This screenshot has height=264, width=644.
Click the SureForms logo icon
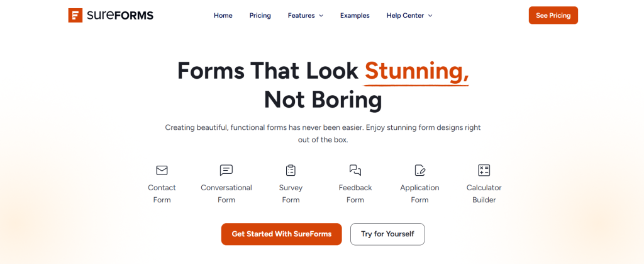(75, 15)
